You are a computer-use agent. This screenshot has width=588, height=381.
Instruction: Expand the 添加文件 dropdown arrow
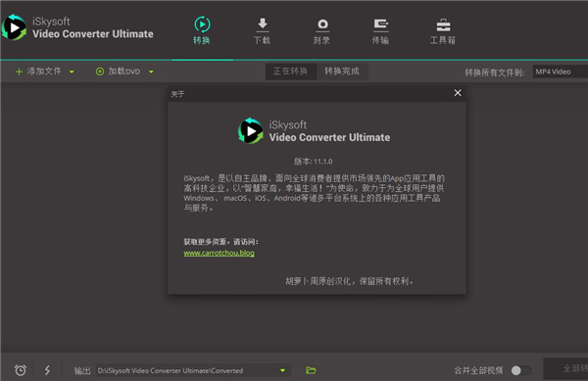72,71
